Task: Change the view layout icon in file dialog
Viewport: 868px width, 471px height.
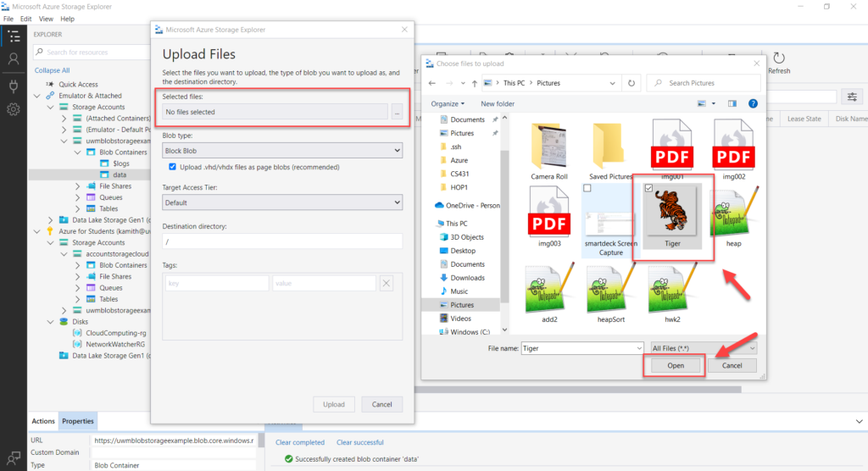Action: pos(701,103)
